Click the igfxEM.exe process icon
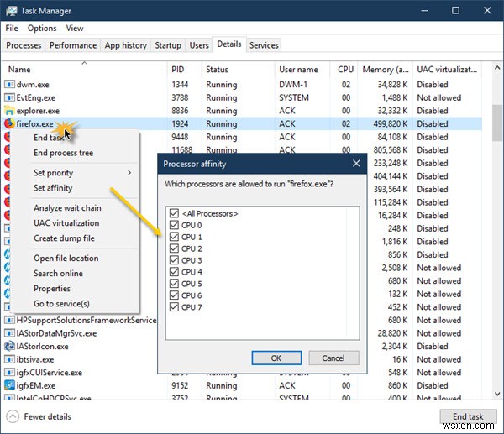Image resolution: width=504 pixels, height=434 pixels. click(x=9, y=385)
